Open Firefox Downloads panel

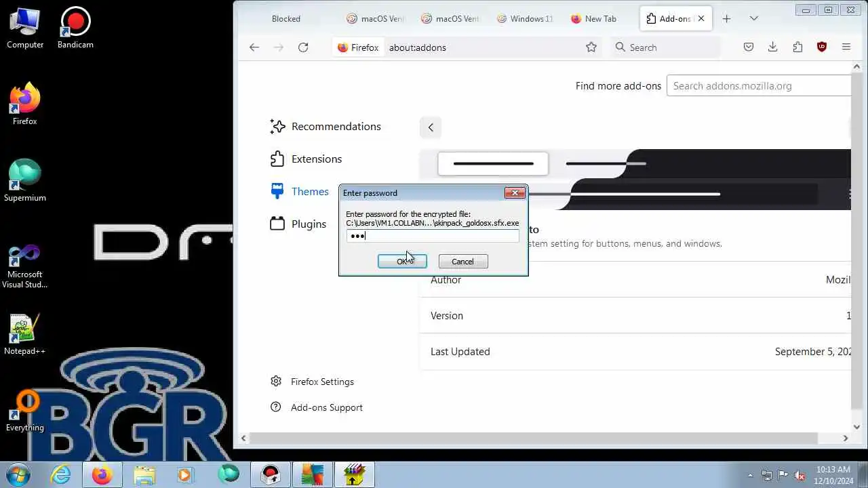[773, 47]
